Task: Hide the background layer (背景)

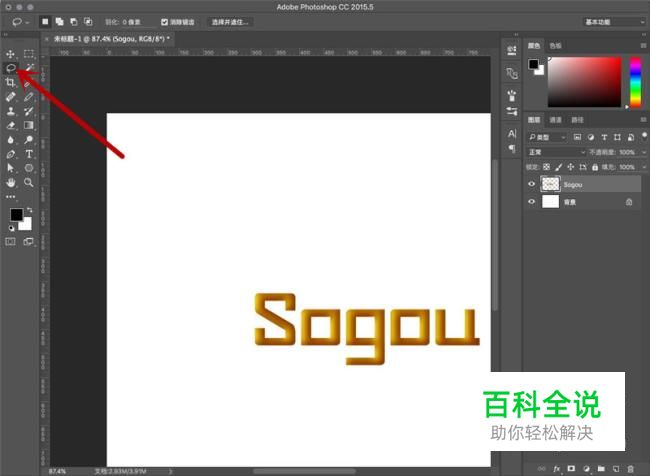Action: 531,202
